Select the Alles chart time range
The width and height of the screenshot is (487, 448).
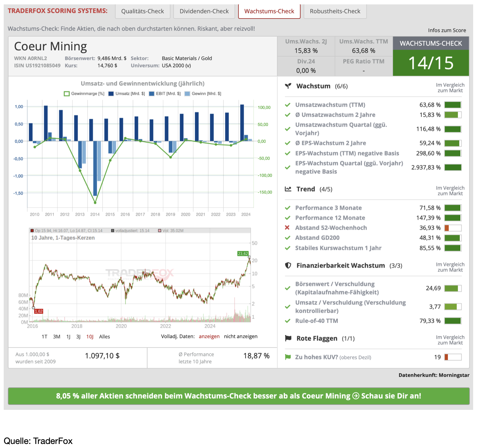click(104, 337)
